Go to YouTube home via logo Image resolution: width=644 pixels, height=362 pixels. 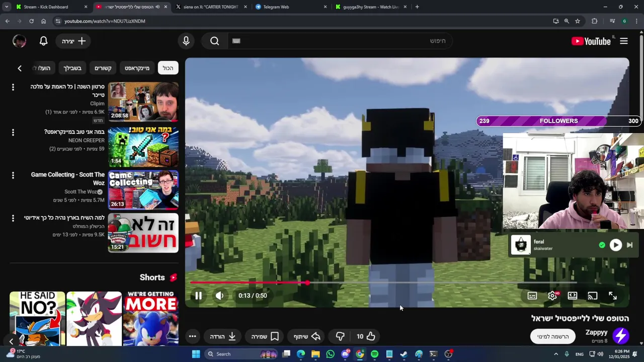click(x=591, y=41)
